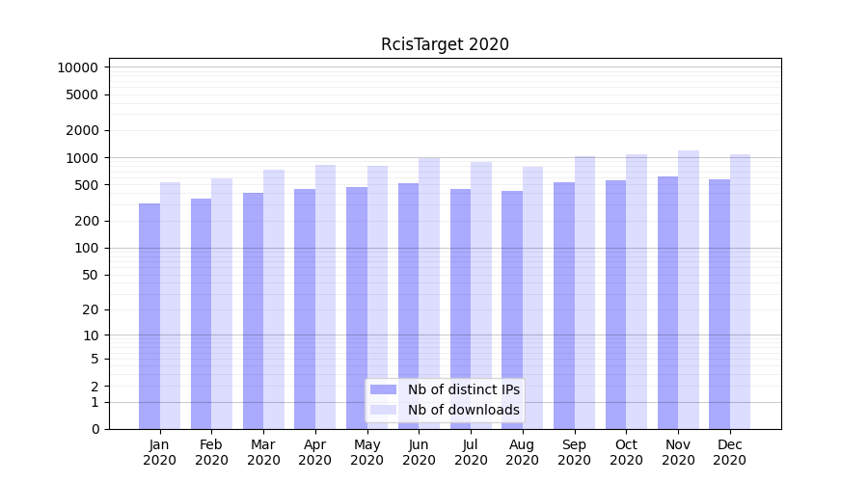Click the Apr 2020 distinct IPs bar

click(x=305, y=308)
